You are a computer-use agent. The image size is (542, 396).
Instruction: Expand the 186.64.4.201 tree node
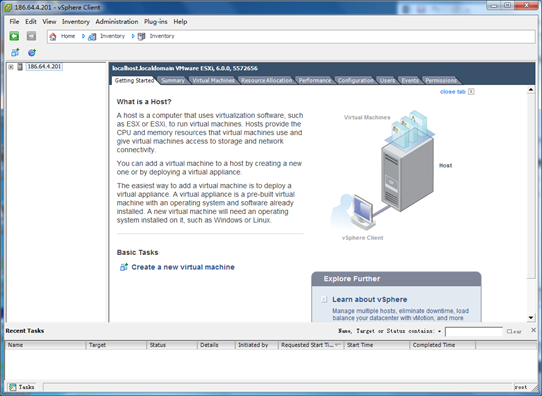(x=11, y=67)
